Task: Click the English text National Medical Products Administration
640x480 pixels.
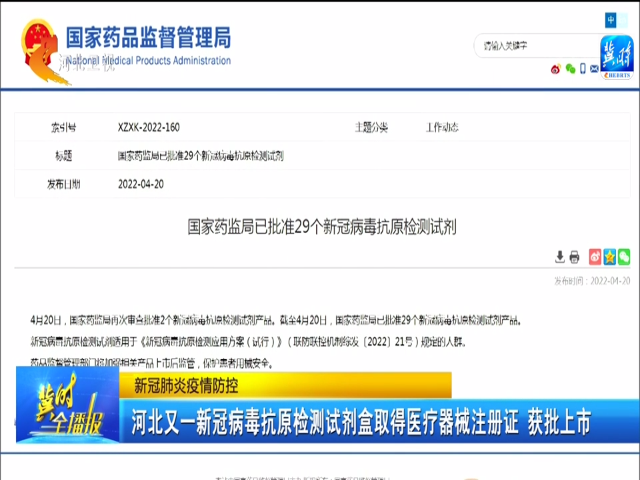Action: coord(149,61)
